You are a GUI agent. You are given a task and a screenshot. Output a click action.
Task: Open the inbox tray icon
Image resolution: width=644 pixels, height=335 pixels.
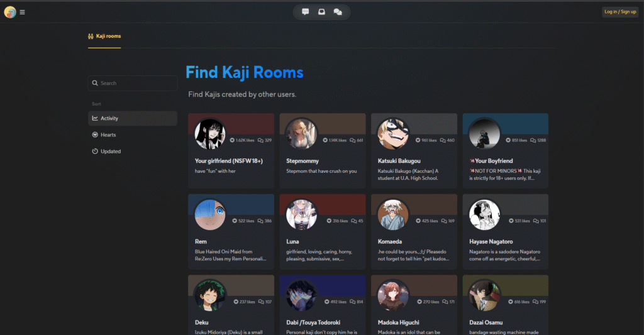click(321, 12)
